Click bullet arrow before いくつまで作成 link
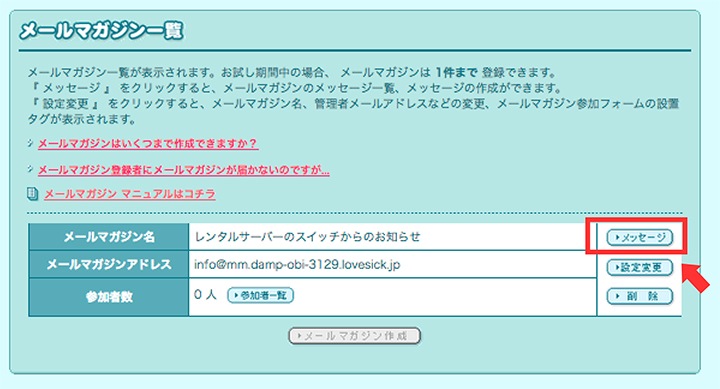The height and width of the screenshot is (389, 720). (x=30, y=143)
